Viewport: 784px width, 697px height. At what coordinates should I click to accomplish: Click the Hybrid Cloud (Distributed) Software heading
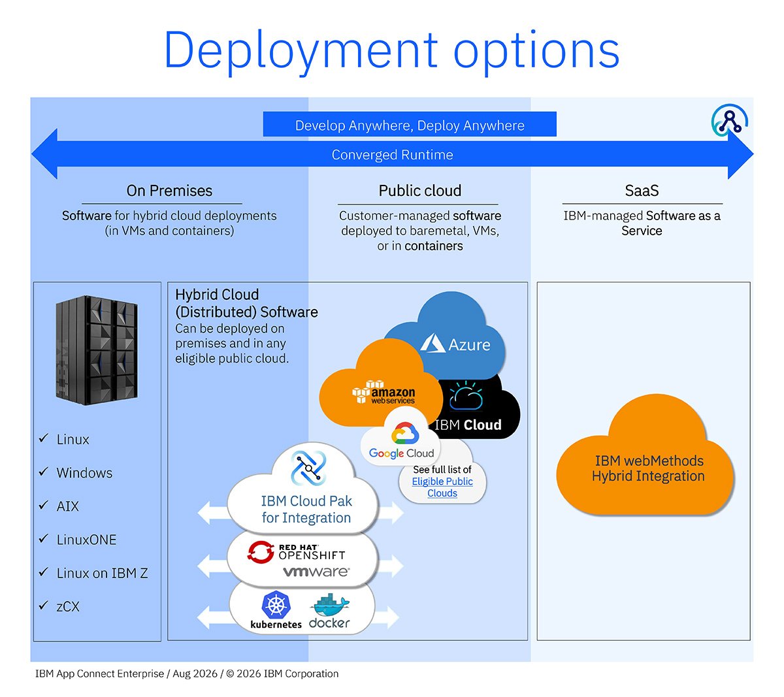pos(246,303)
